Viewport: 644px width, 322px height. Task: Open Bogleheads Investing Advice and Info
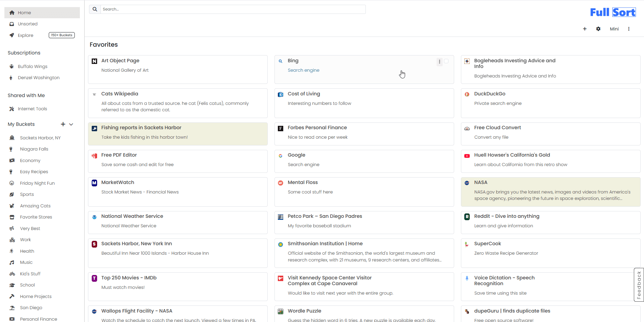[x=515, y=63]
